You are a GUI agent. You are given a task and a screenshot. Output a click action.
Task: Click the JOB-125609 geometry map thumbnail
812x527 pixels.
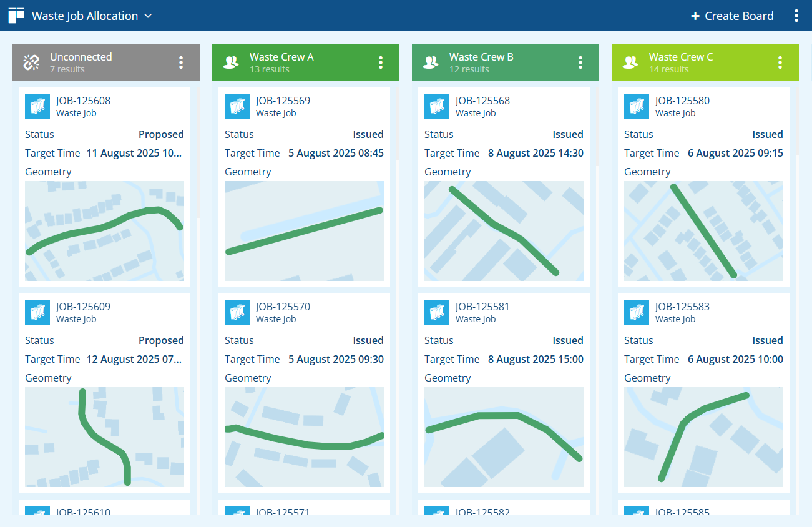click(x=104, y=437)
